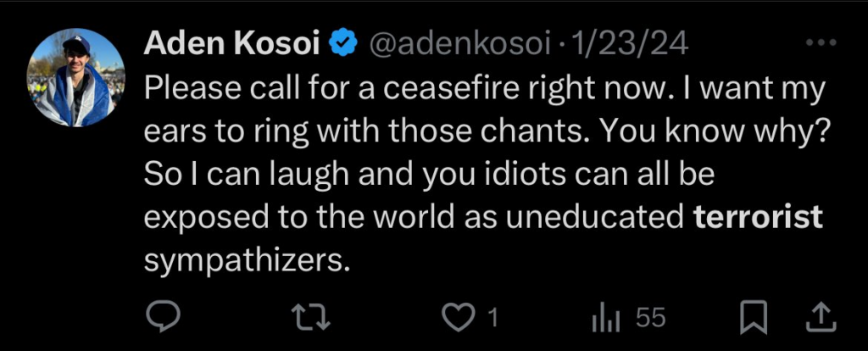
Task: Click the bold word "terrorist"
Action: coord(759,217)
